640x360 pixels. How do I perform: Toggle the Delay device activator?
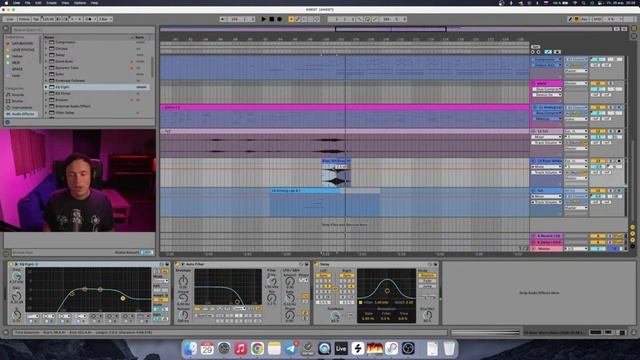click(x=316, y=264)
